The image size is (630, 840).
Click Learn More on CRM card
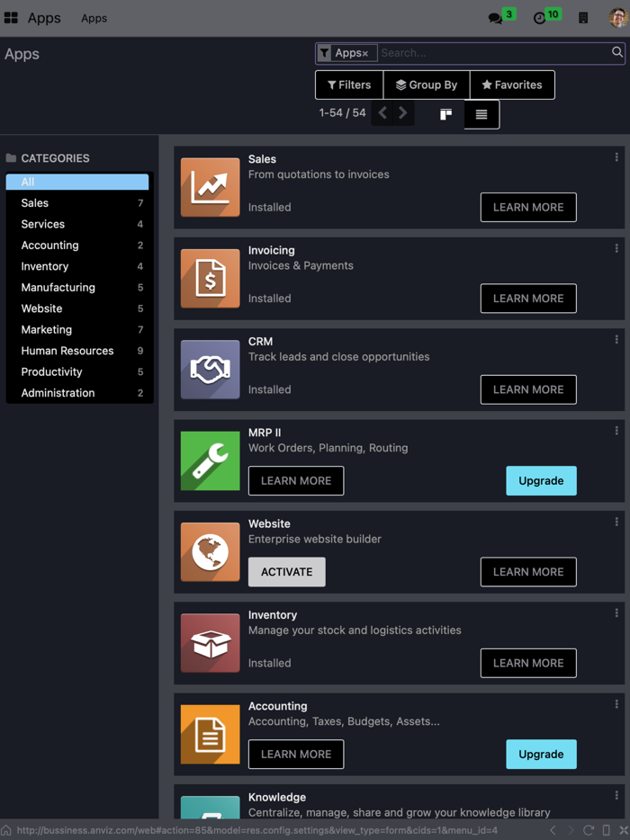click(528, 389)
